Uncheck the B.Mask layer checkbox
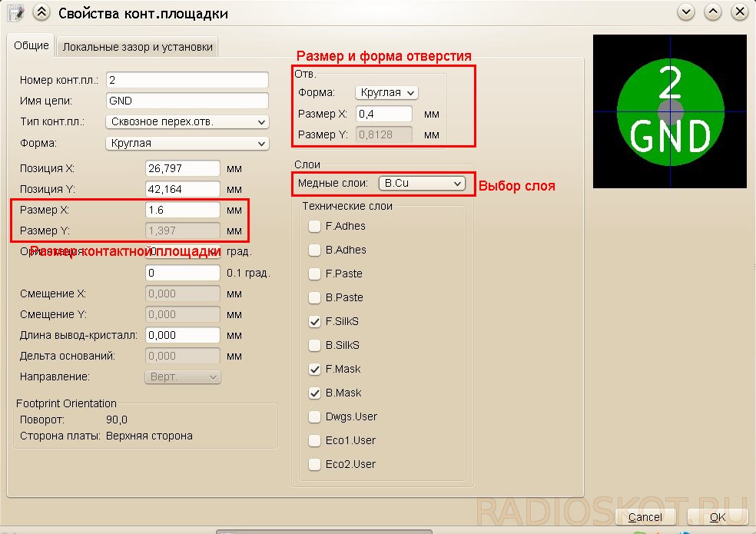Viewport: 756px width, 534px height. click(x=314, y=393)
